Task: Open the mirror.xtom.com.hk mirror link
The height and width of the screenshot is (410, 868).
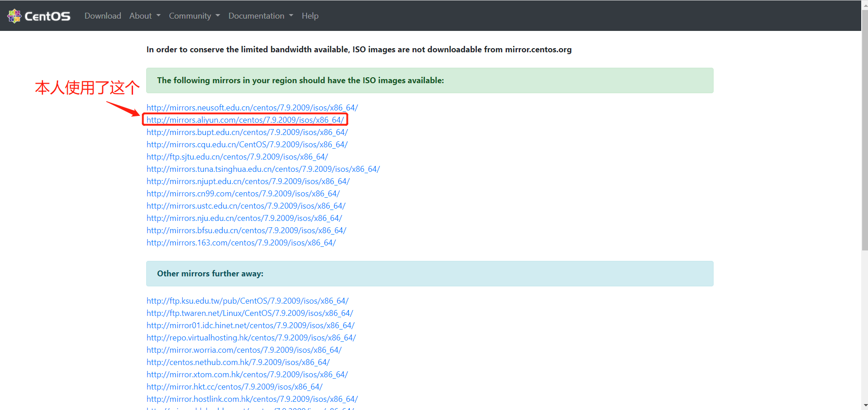Action: coord(247,375)
